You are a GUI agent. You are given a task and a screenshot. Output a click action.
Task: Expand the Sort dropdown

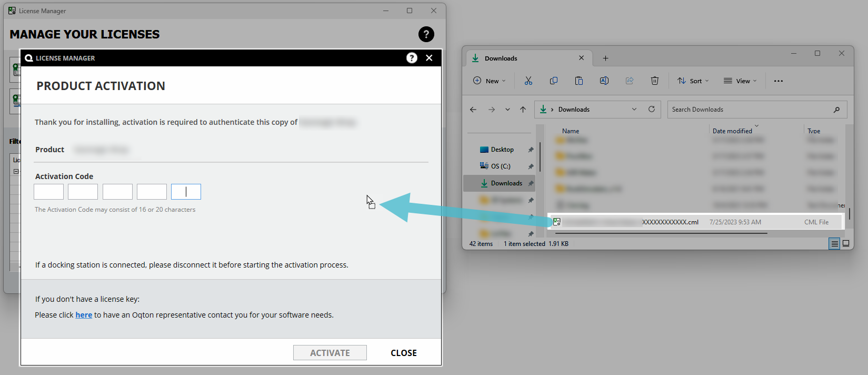click(693, 81)
